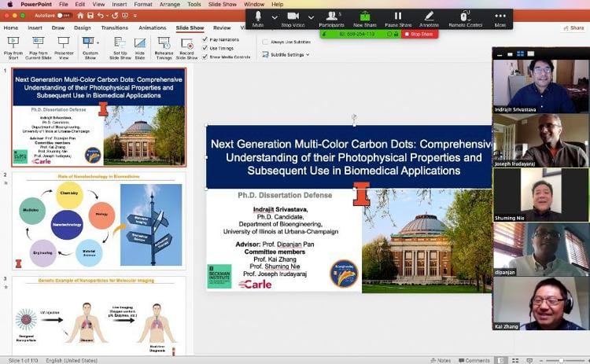Click the red Stop Share button
590x364 pixels.
click(419, 35)
